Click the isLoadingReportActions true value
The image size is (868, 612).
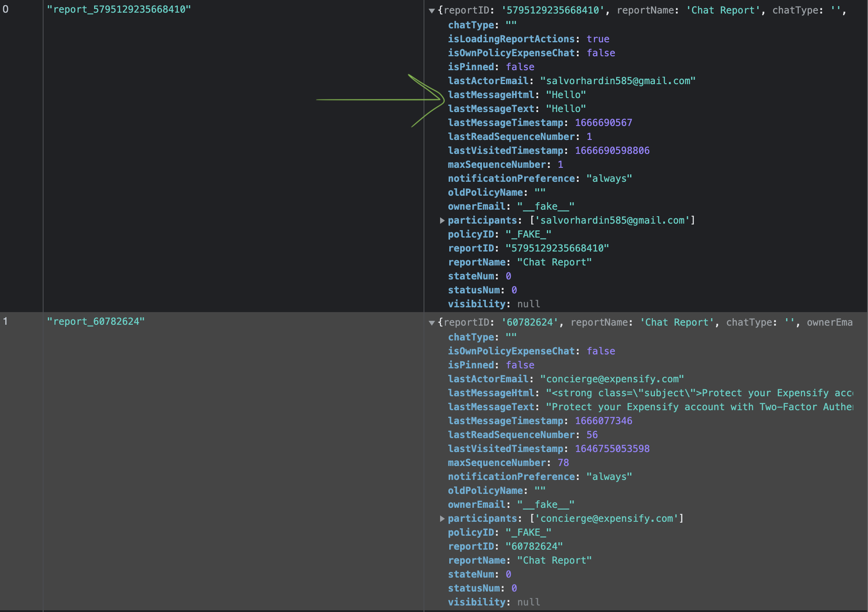point(597,39)
